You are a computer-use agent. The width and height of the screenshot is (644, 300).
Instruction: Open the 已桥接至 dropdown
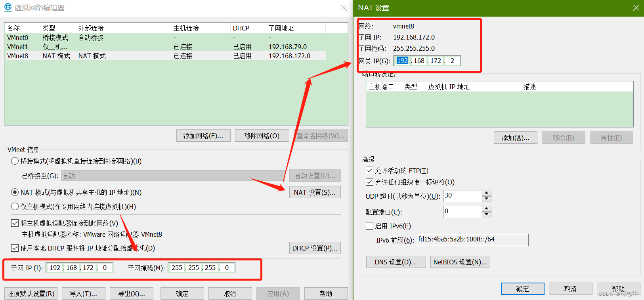[173, 176]
